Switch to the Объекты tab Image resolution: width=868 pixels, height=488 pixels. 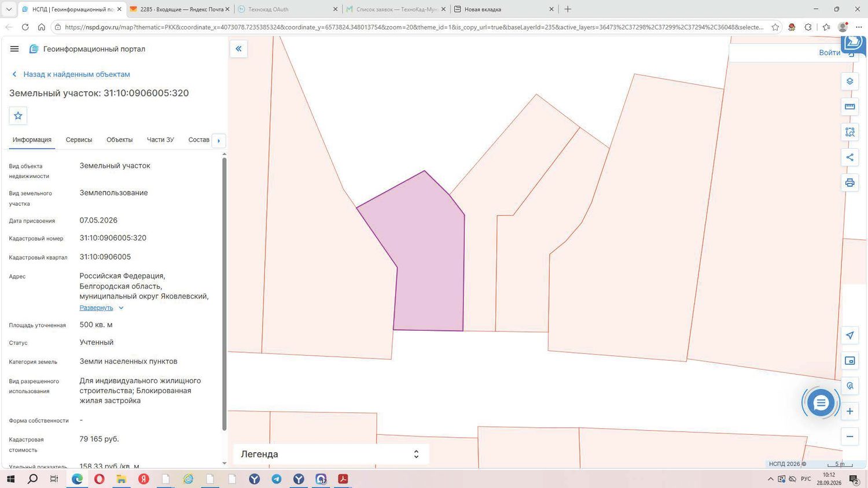pos(119,140)
